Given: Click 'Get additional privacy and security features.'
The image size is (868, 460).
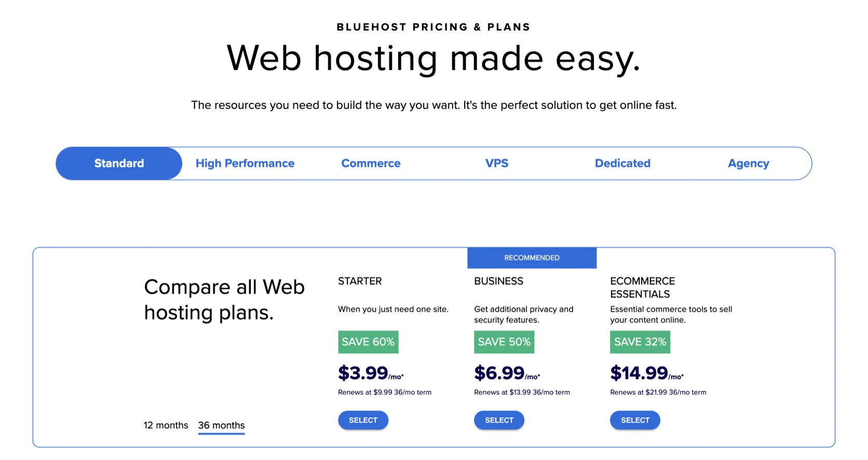Looking at the screenshot, I should [x=524, y=315].
